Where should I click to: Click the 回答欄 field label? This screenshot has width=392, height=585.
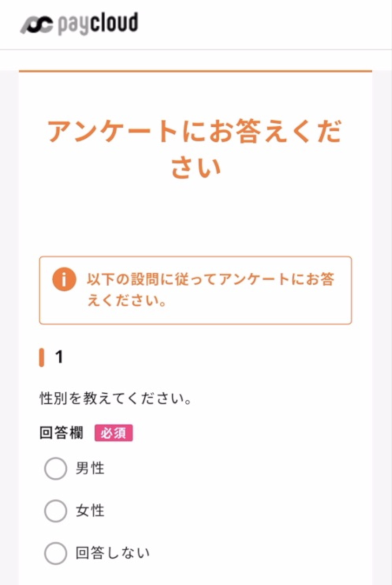coord(62,433)
